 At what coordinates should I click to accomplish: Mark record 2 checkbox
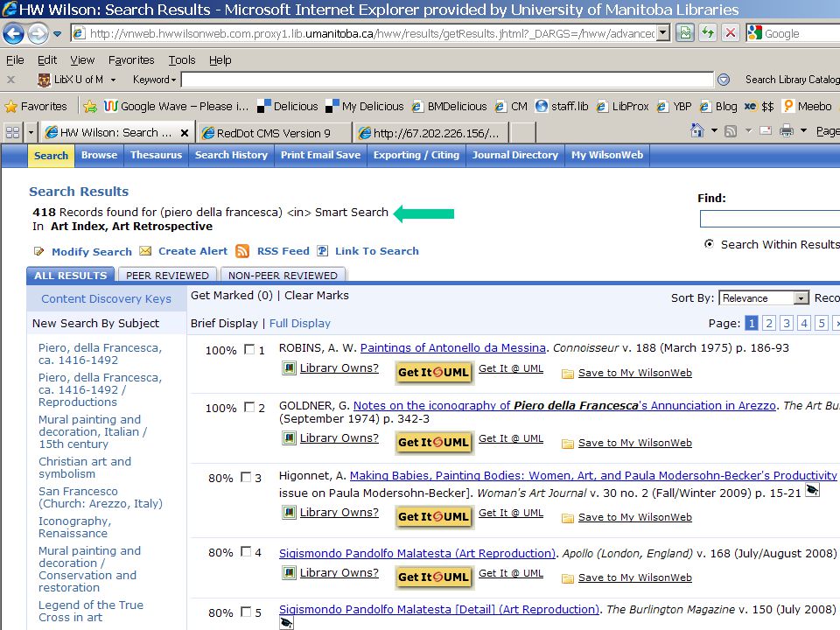tap(249, 407)
